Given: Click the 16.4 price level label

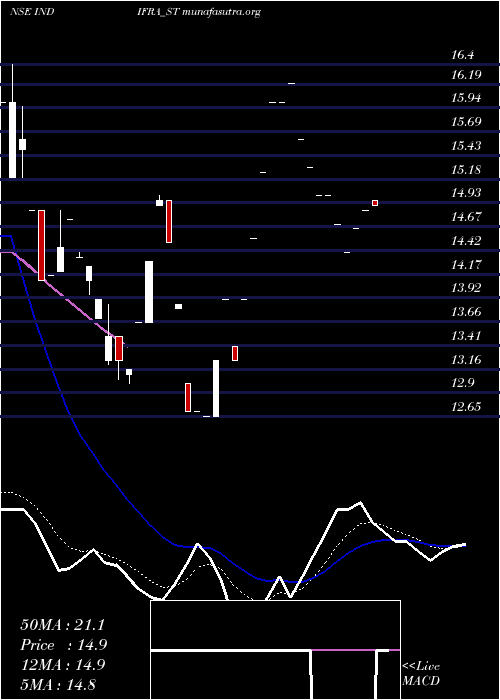Looking at the screenshot, I should pos(462,55).
